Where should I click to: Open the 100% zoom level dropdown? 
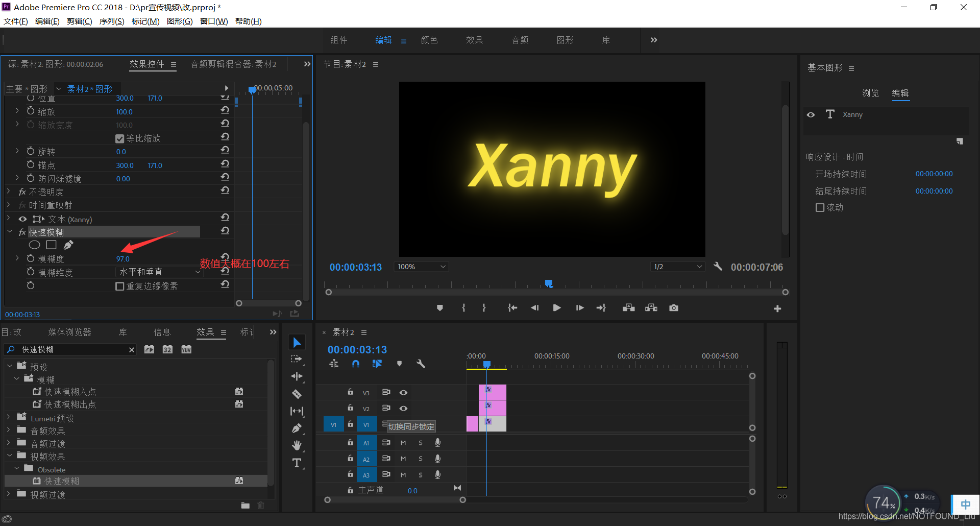pyautogui.click(x=421, y=267)
